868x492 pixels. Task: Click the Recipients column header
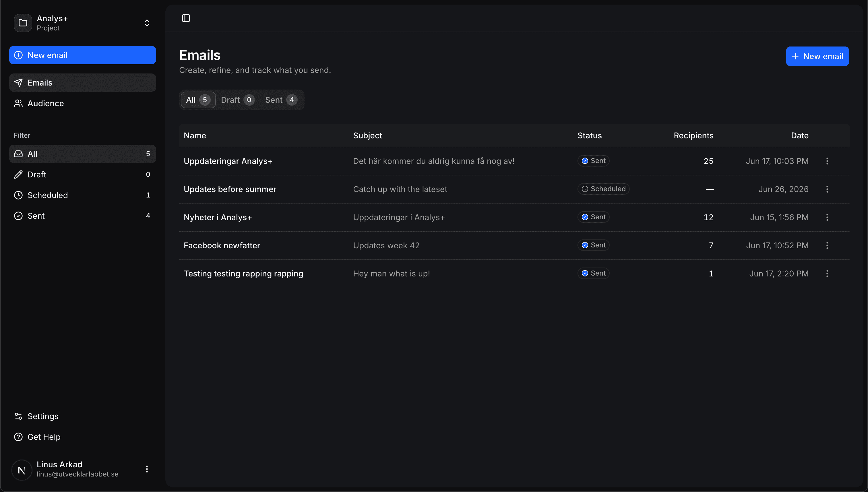(x=693, y=135)
